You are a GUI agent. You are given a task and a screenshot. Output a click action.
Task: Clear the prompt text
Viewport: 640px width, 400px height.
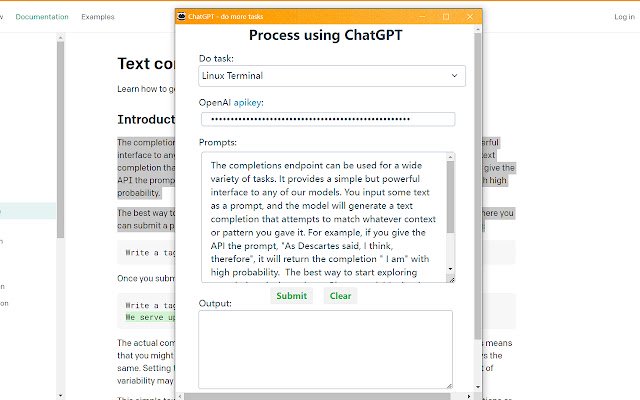click(x=340, y=296)
